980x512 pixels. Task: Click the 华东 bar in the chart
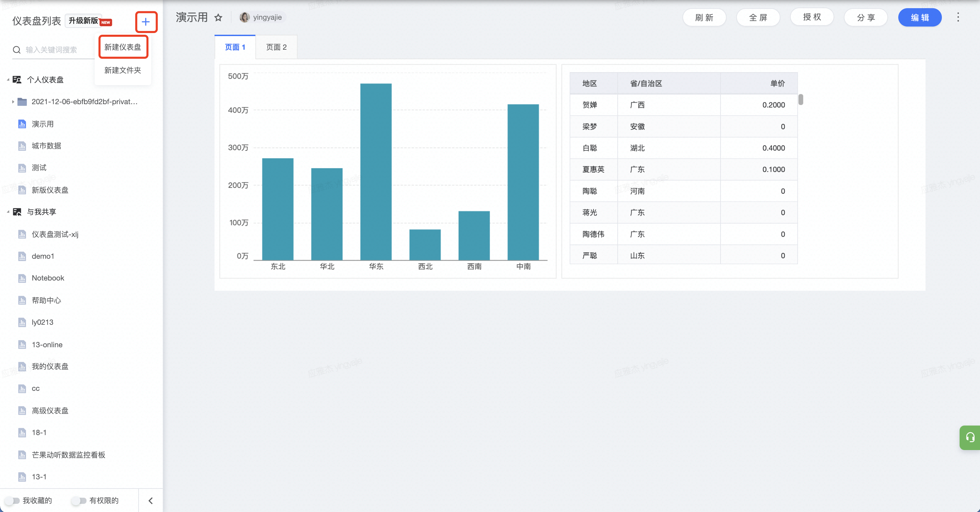pyautogui.click(x=376, y=172)
